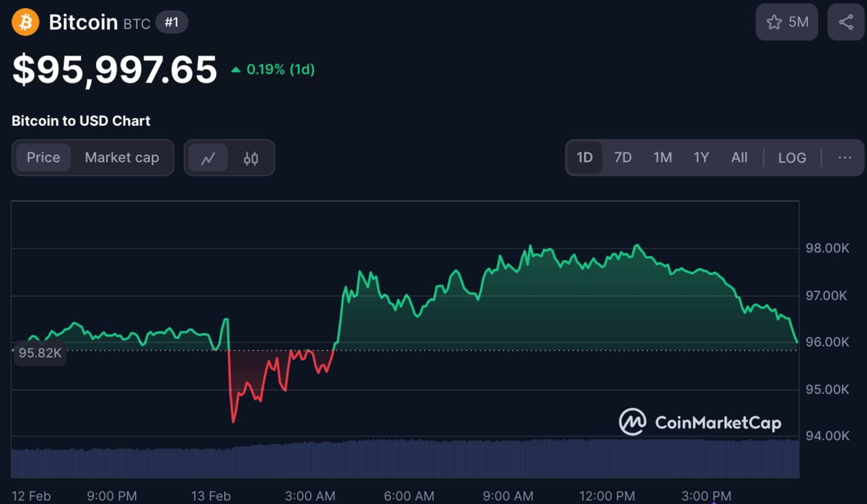Click the Bitcoin coin name title
The height and width of the screenshot is (504, 867).
pos(83,22)
